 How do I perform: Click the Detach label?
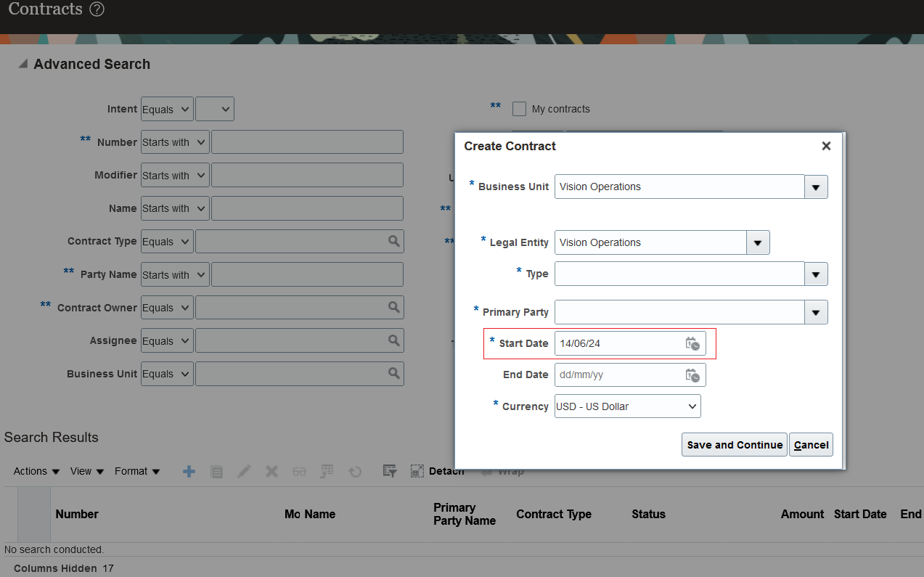446,471
